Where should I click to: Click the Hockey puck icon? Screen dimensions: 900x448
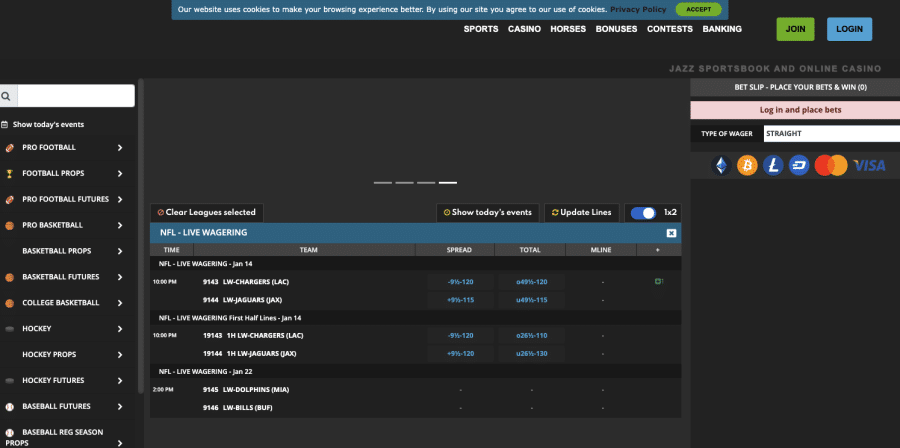click(9, 329)
